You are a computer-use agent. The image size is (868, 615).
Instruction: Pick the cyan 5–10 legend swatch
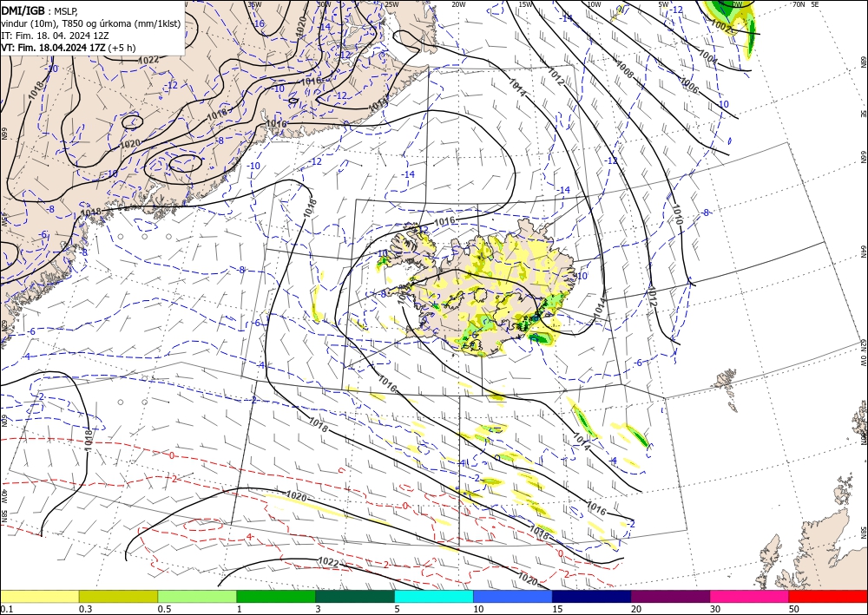tap(434, 596)
